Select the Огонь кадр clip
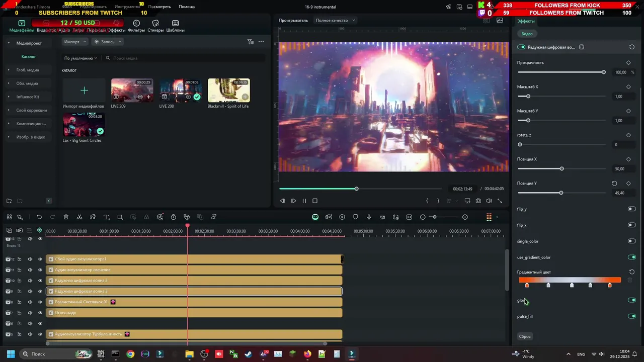This screenshot has height=362, width=644. point(194,313)
